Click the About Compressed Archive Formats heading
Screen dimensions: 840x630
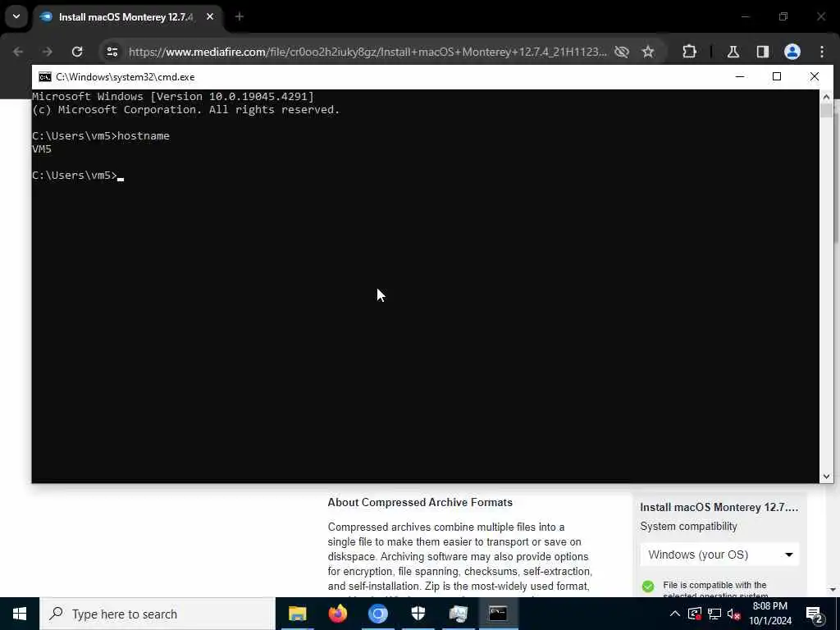click(x=420, y=503)
